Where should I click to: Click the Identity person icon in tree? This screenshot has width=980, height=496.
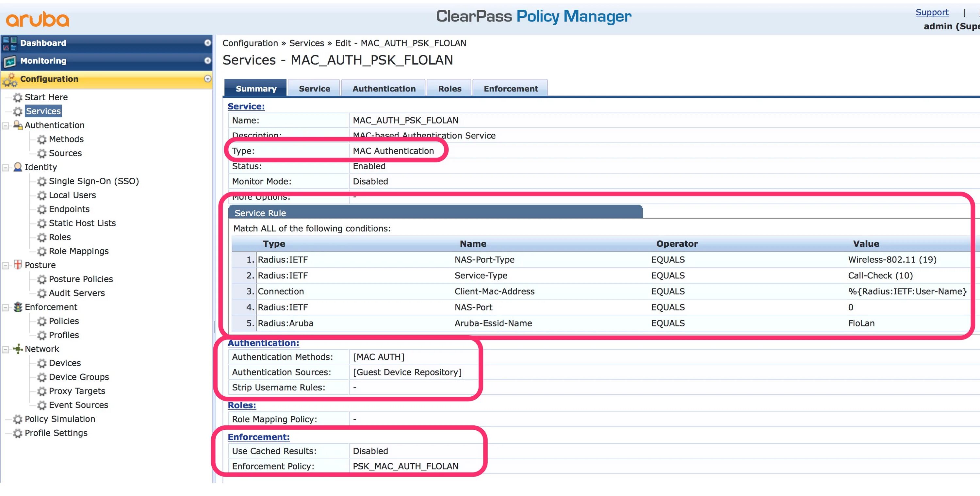[18, 167]
